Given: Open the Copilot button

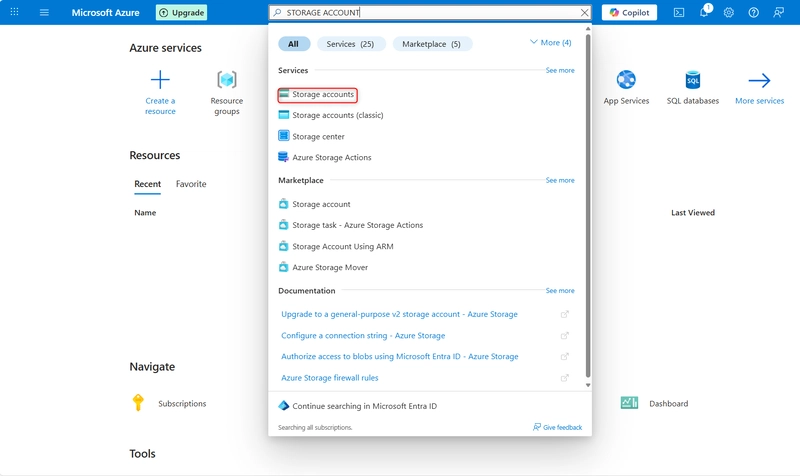Looking at the screenshot, I should (629, 13).
